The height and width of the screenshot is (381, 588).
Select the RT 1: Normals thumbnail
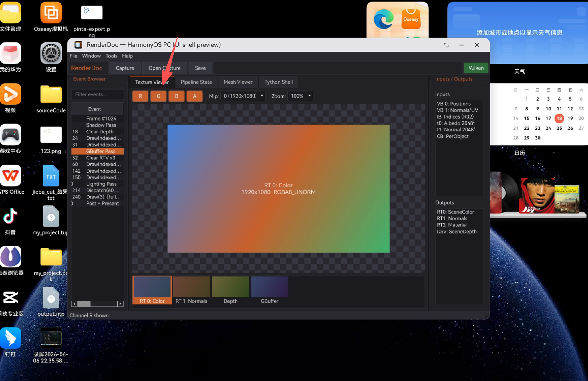pyautogui.click(x=191, y=290)
